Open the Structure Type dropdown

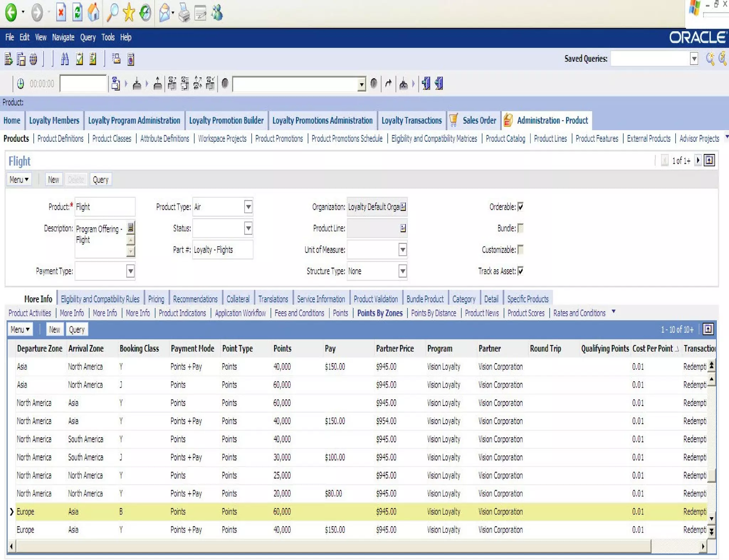click(403, 271)
